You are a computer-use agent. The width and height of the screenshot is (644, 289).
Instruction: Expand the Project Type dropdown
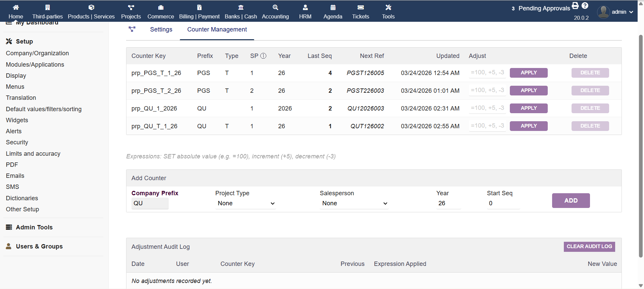tap(246, 203)
